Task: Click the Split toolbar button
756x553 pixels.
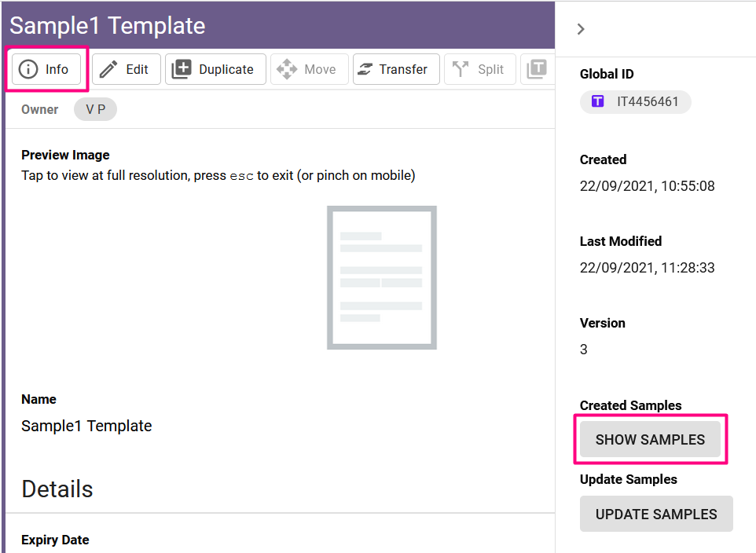Action: (479, 69)
